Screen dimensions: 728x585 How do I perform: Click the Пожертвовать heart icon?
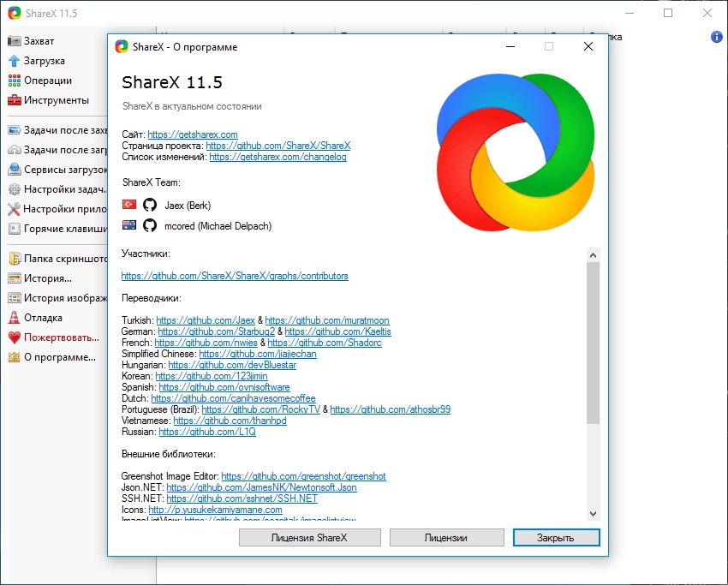point(15,337)
